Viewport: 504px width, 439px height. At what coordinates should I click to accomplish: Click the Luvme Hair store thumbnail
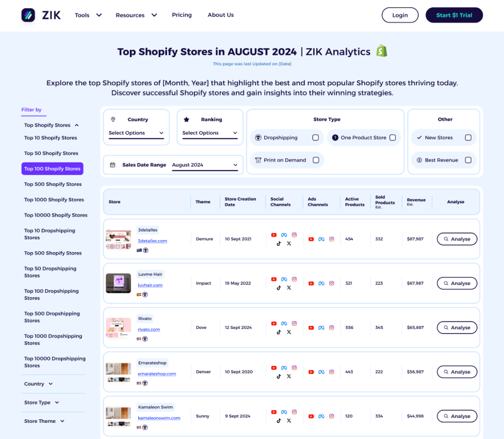(x=118, y=283)
